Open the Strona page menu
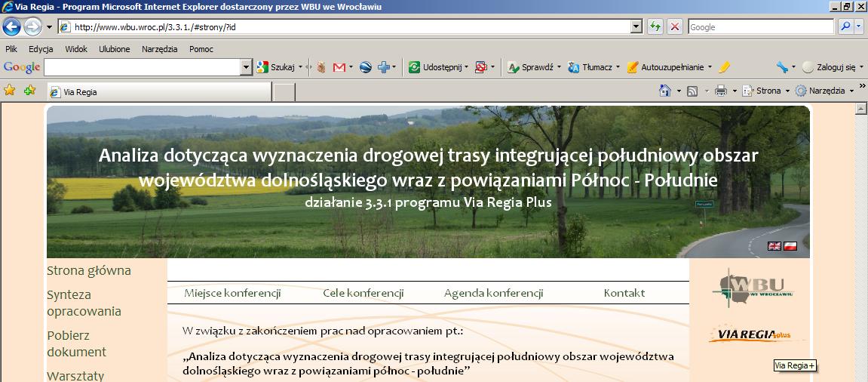Viewport: 868px width, 382px height. 765,91
